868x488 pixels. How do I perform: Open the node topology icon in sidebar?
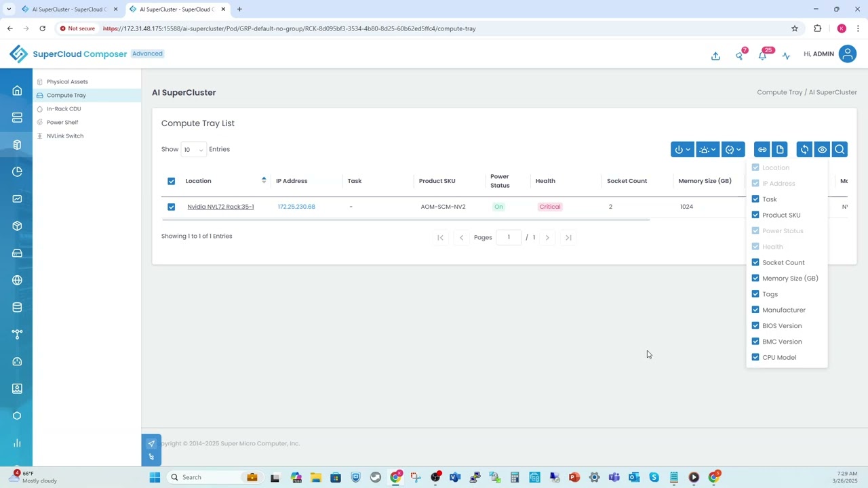17,335
